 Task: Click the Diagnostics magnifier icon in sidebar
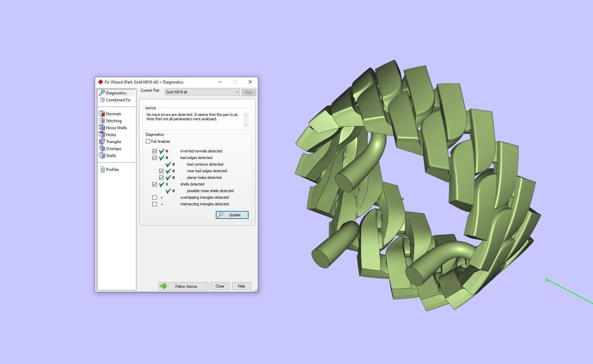pyautogui.click(x=102, y=93)
